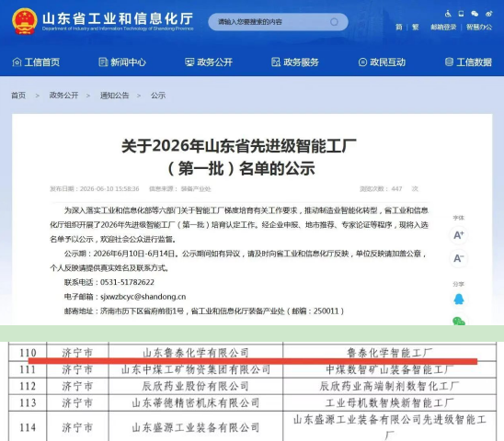Viewport: 504px width, 441px height.
Task: Go to 通知公告 in breadcrumb
Action: [114, 96]
